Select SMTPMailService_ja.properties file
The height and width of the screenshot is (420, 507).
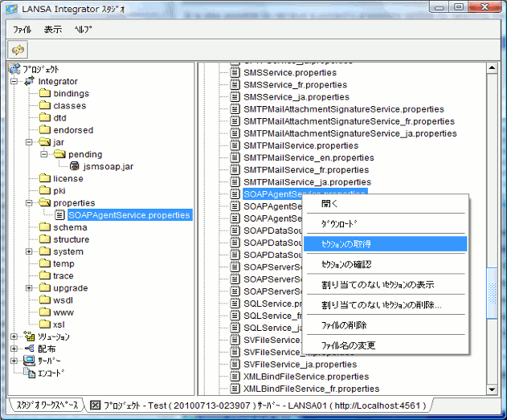click(x=307, y=181)
